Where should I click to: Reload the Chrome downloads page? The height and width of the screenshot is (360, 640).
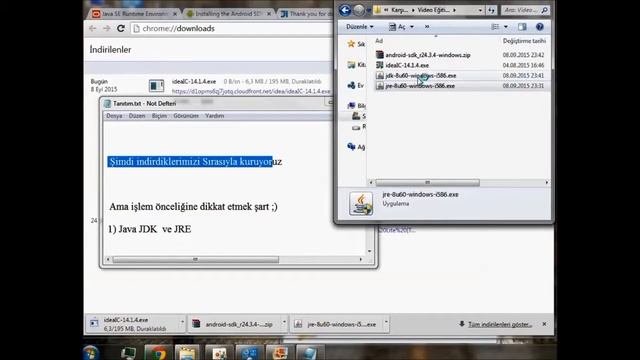click(x=121, y=28)
